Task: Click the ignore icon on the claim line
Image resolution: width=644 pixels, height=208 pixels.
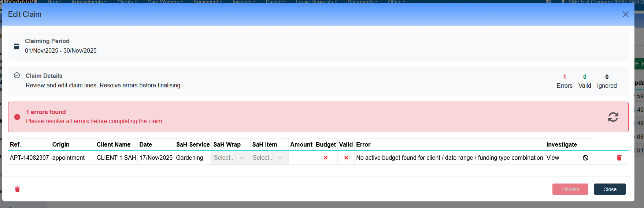Action: coord(585,158)
